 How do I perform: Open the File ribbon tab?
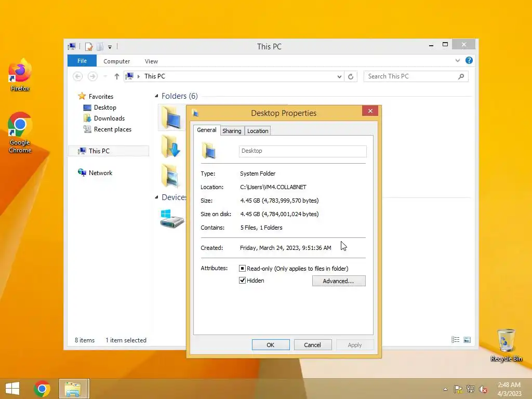tap(82, 61)
